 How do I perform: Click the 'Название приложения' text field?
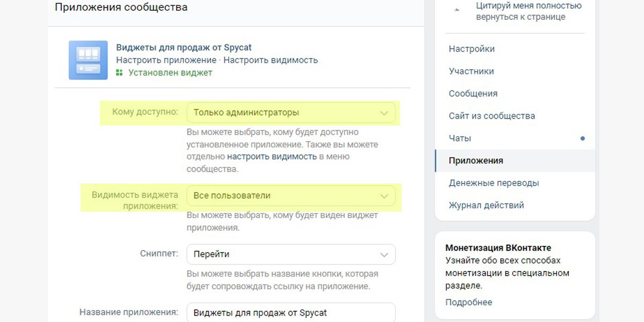[290, 312]
